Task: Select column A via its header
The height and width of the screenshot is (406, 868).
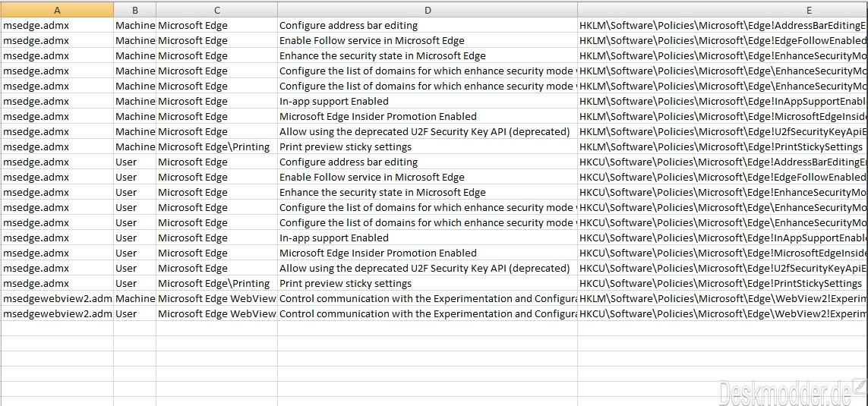Action: coord(57,9)
